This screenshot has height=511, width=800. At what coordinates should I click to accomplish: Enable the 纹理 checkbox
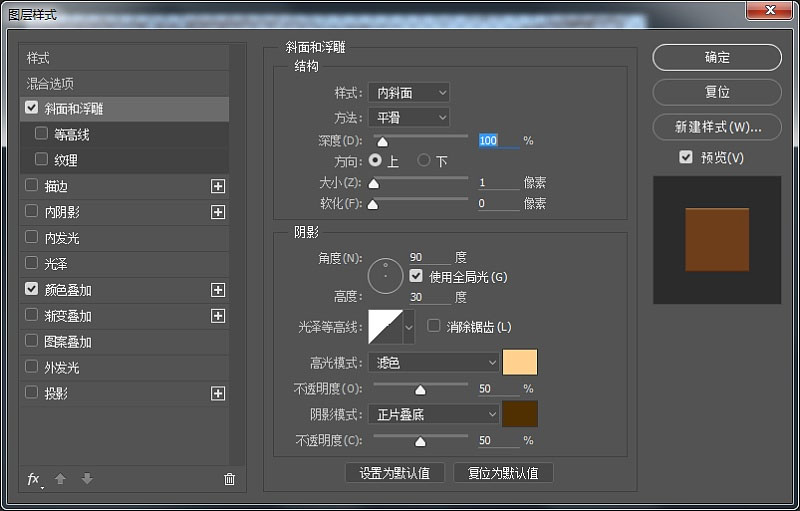tap(41, 159)
